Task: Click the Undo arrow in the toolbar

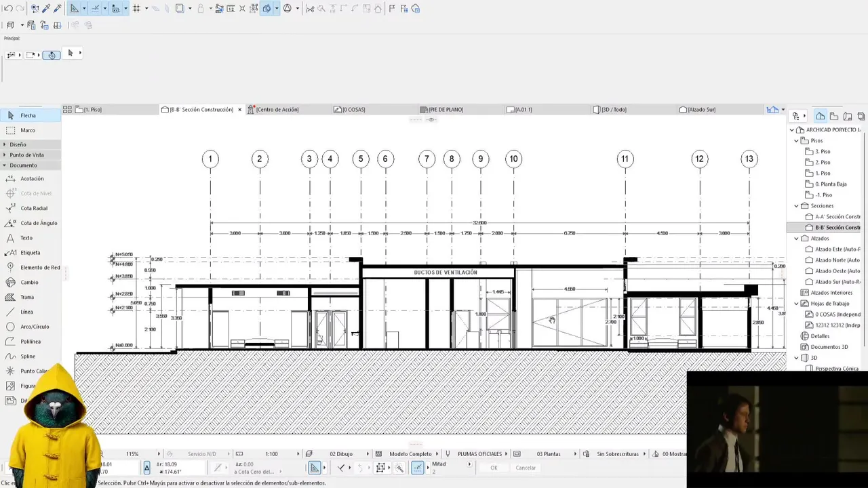Action: [x=8, y=9]
